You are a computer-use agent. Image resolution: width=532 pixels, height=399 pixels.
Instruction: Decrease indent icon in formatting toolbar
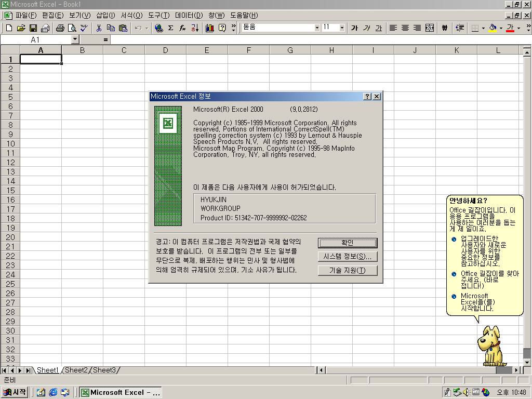point(460,28)
